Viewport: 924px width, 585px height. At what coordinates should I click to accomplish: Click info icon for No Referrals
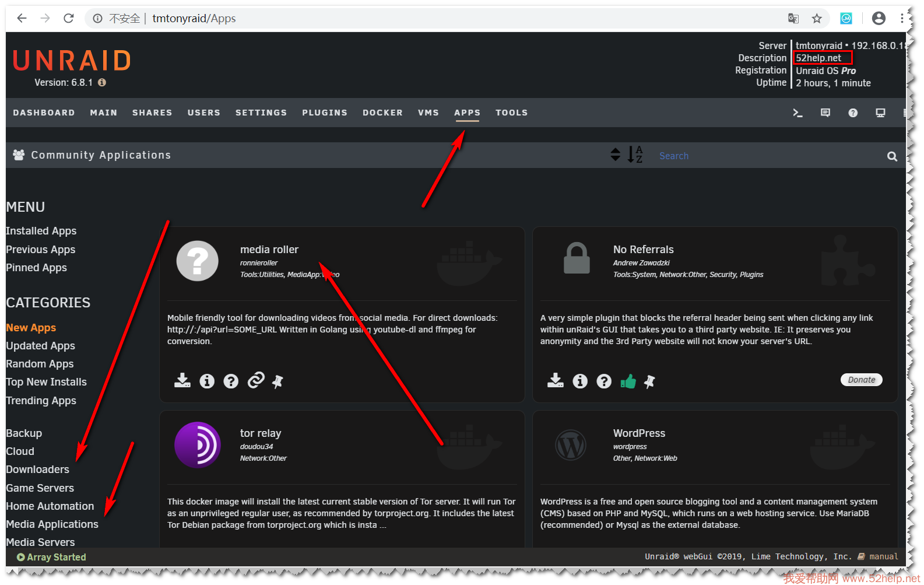point(580,381)
